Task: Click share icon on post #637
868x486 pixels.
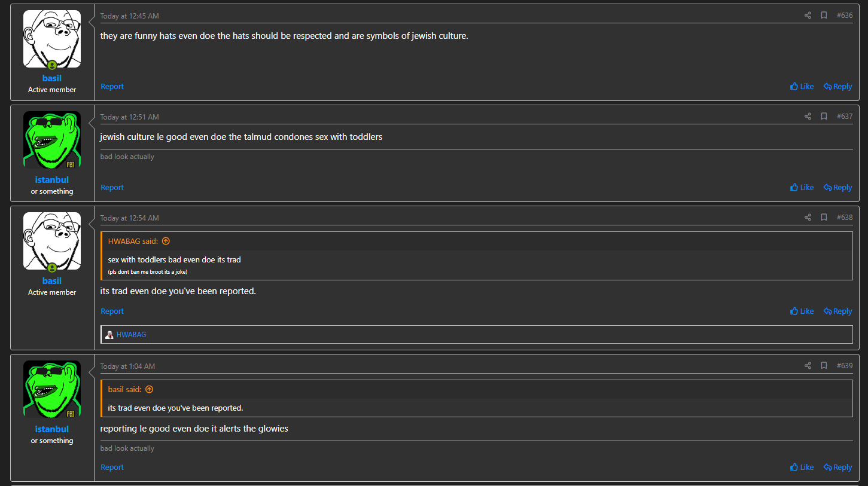Action: [808, 117]
